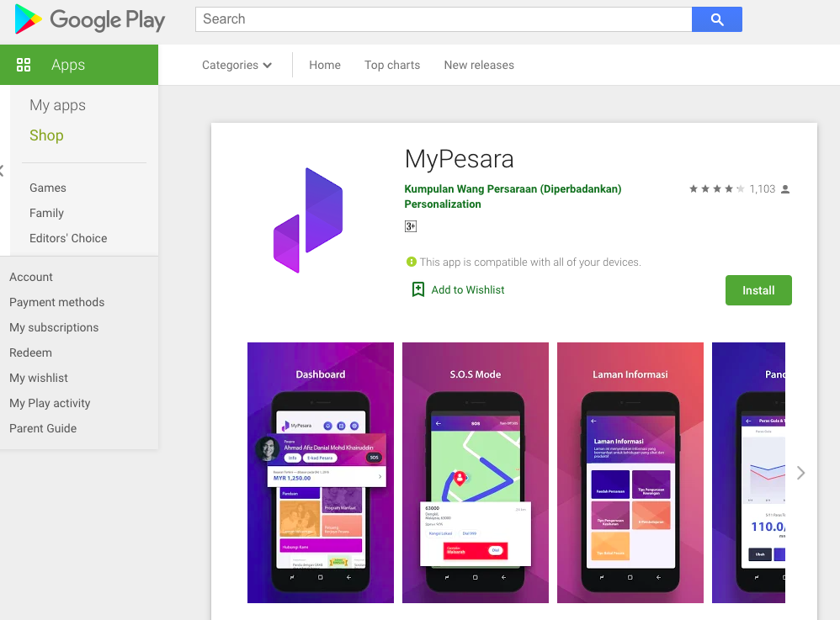
Task: Click the Google Play logo
Action: 89,20
